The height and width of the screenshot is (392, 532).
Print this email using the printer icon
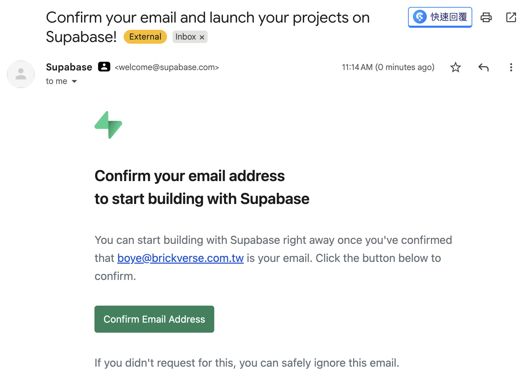(x=486, y=17)
